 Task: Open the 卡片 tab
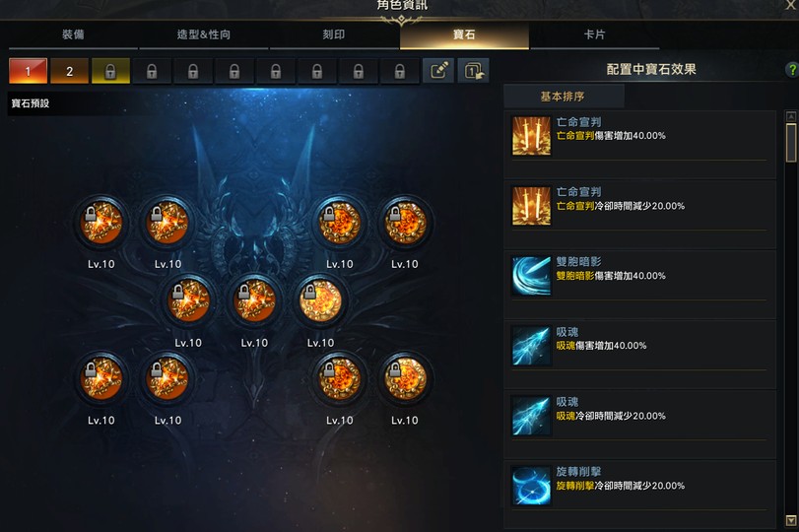tap(595, 34)
